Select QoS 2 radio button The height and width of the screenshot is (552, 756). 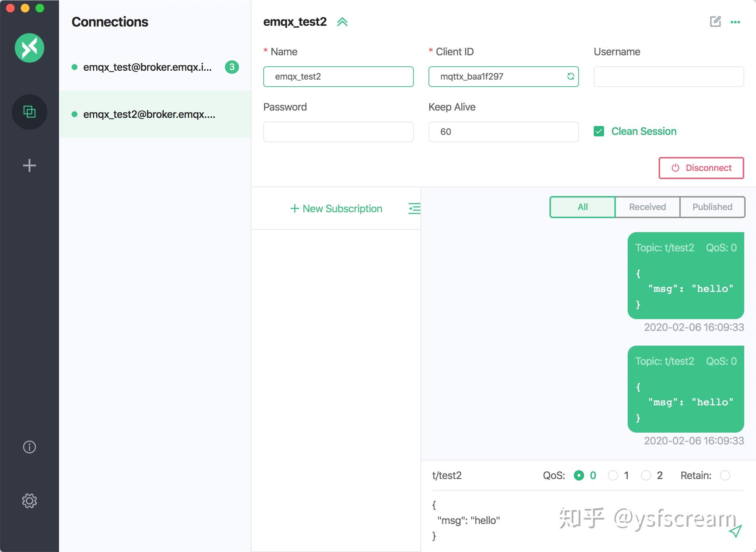pyautogui.click(x=646, y=475)
